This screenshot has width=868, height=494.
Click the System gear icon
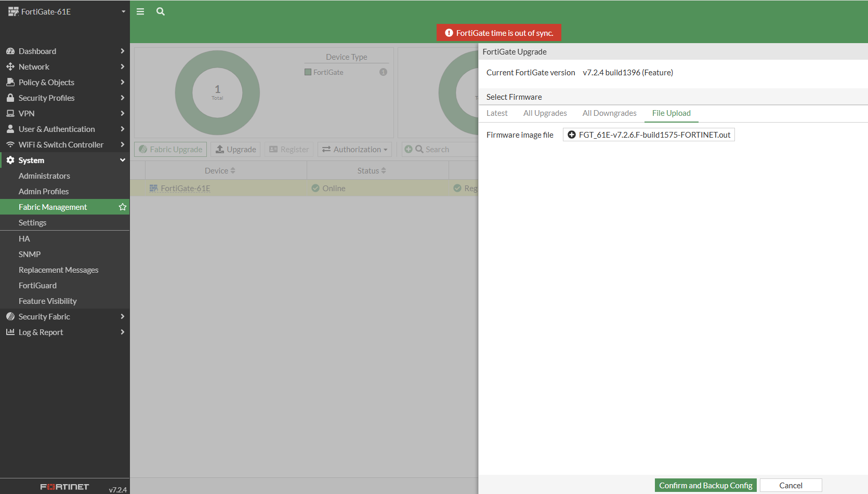pos(10,160)
